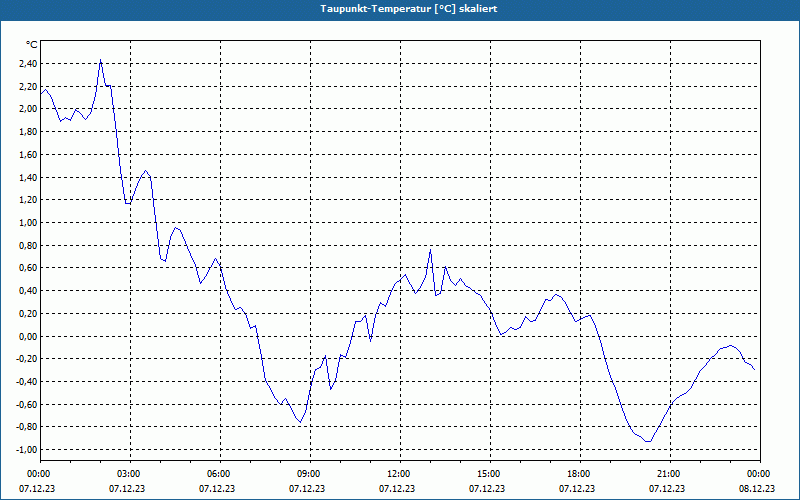This screenshot has height=500, width=800.
Task: Select the '°C' unit label on the y-axis
Action: pyautogui.click(x=32, y=45)
